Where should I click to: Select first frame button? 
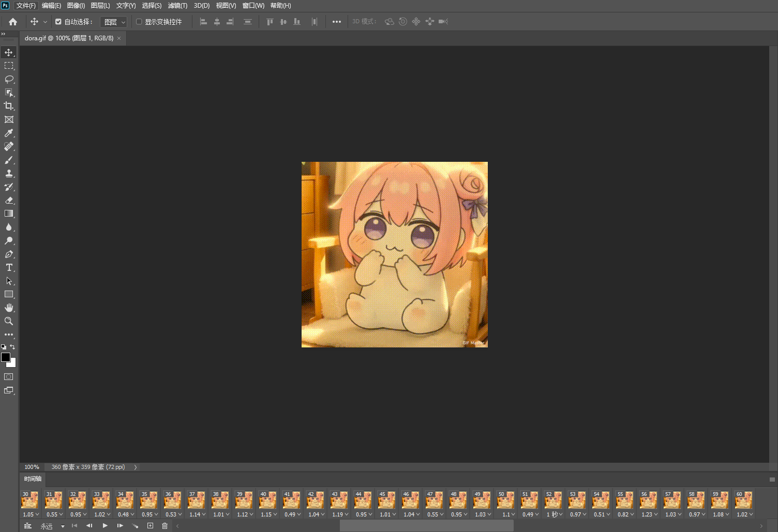(x=74, y=526)
